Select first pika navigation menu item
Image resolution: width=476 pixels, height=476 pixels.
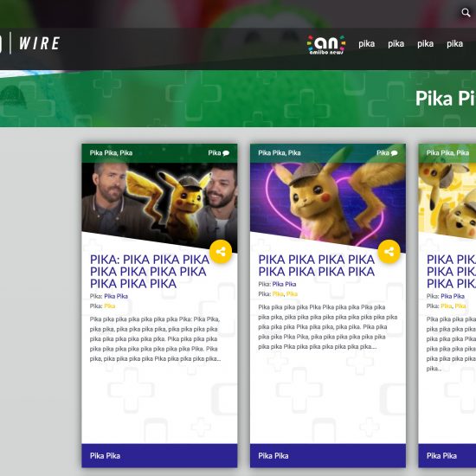366,44
